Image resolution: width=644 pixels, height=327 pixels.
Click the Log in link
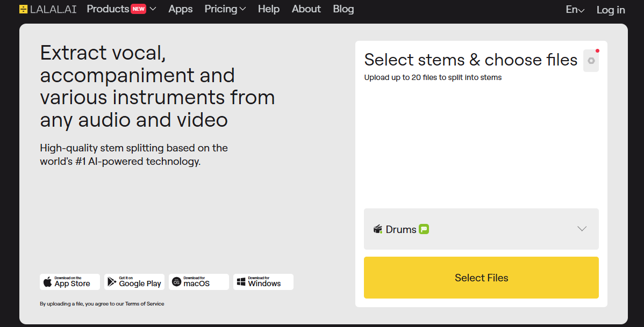611,9
